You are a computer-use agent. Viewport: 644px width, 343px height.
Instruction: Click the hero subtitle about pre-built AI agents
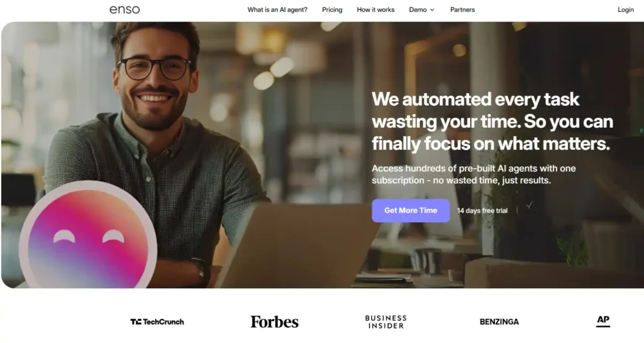click(474, 174)
